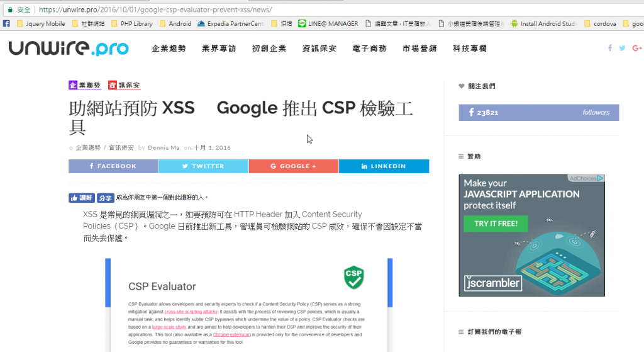Screen dimensions: 644x352
Task: Open the Install Android Studio bookmark
Action: (x=543, y=23)
